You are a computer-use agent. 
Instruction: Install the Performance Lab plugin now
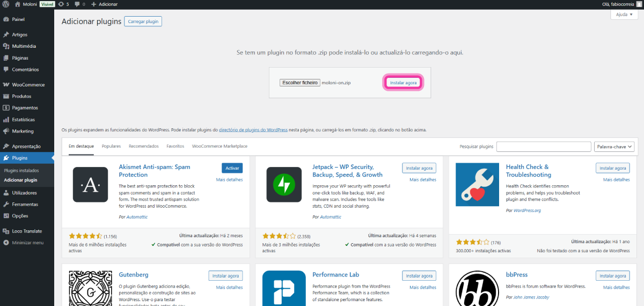point(419,276)
